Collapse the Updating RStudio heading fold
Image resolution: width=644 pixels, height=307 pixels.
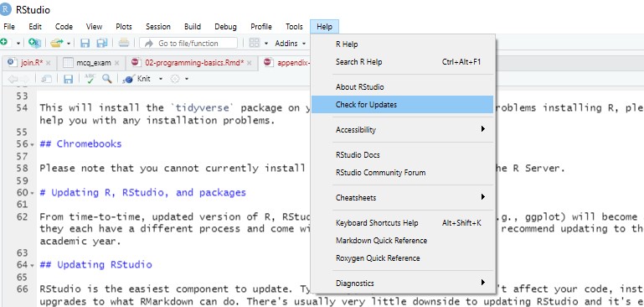click(32, 265)
